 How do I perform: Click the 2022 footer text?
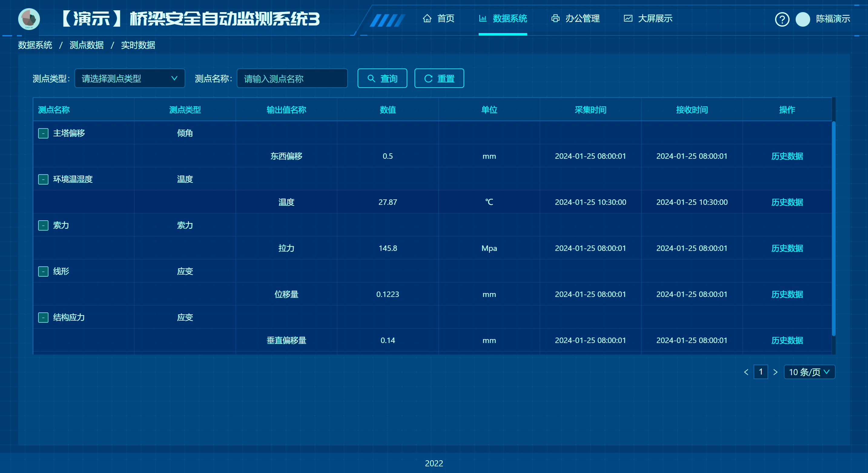(434, 464)
